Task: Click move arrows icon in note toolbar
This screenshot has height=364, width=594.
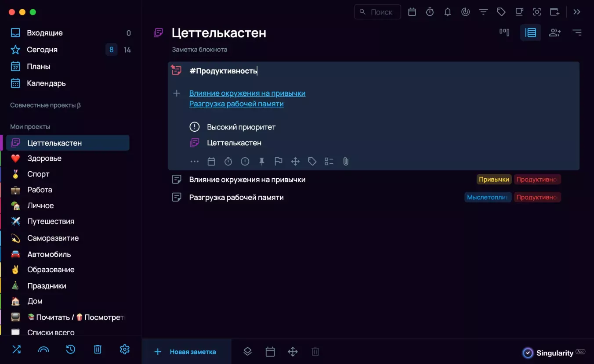Action: 295,162
